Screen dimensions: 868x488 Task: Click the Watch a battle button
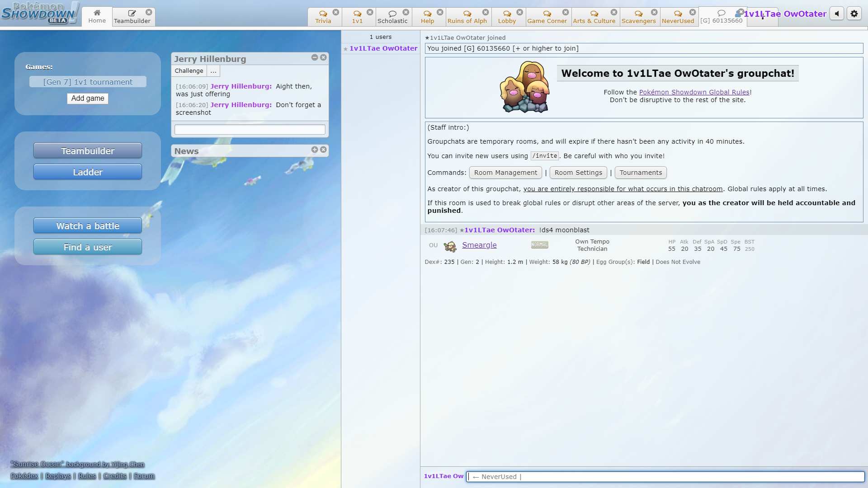click(x=87, y=225)
